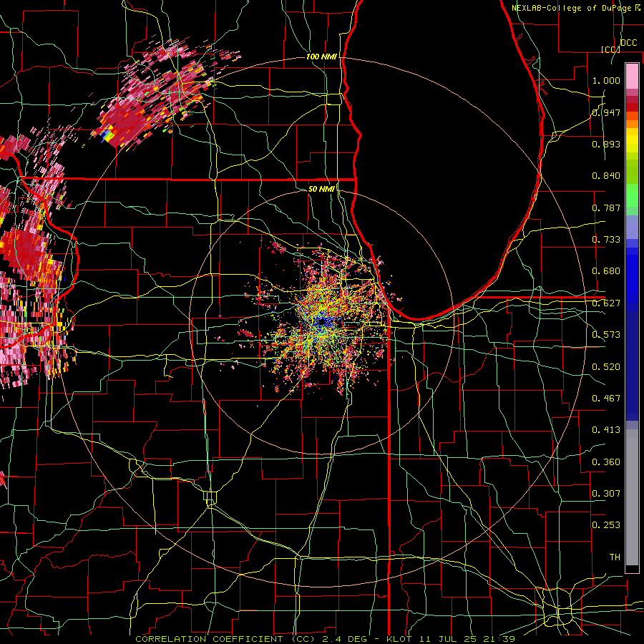Click the 0.520 legend value

pyautogui.click(x=606, y=367)
